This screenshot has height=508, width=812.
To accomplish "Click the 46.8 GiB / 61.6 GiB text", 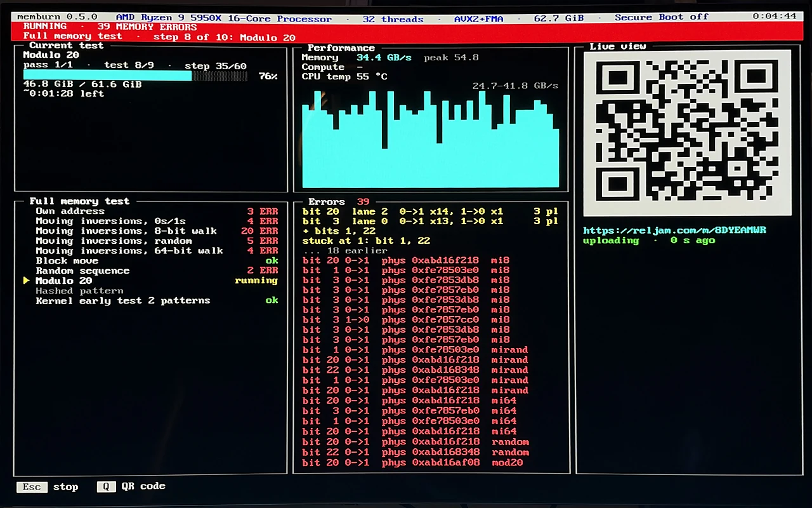I will coord(82,84).
